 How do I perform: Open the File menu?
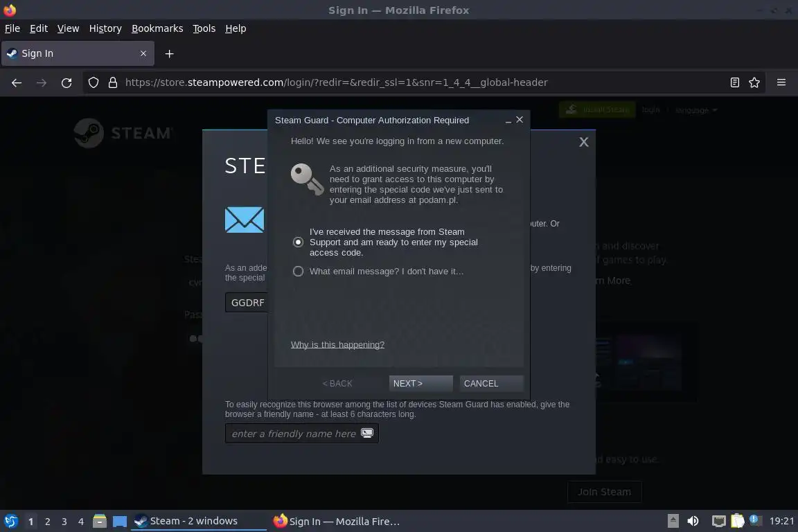tap(12, 28)
